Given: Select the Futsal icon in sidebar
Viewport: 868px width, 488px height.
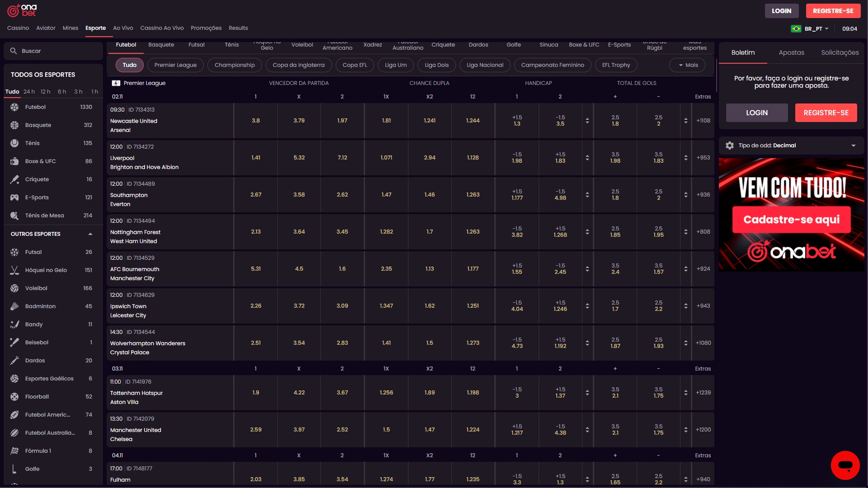Looking at the screenshot, I should pyautogui.click(x=14, y=252).
